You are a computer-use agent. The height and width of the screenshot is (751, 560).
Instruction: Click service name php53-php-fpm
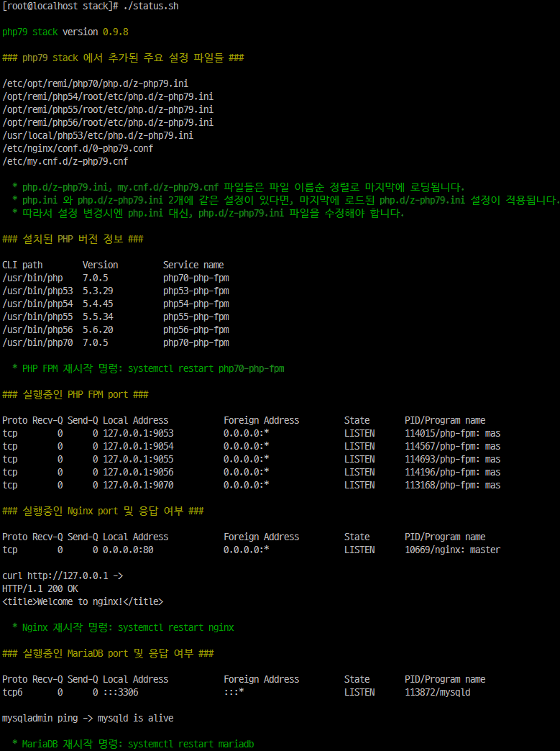coord(196,291)
